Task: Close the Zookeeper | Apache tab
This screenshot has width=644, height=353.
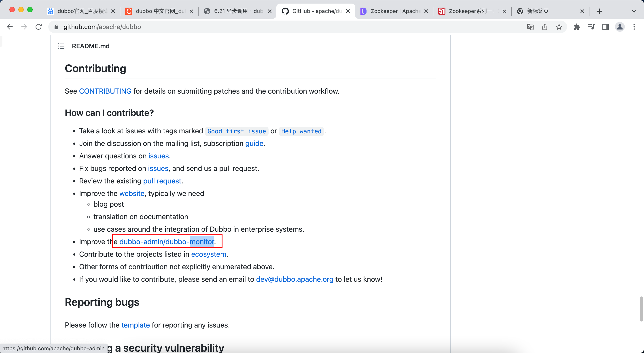Action: click(x=426, y=11)
